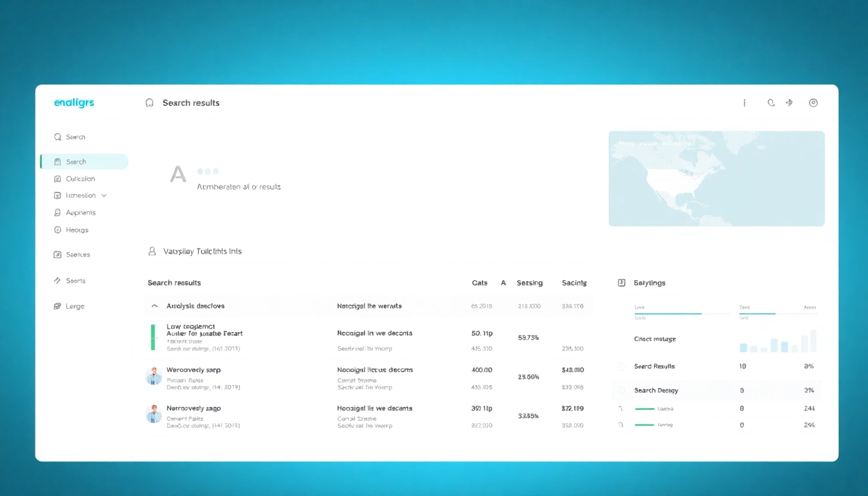
Task: Click the arrow share icon in header
Action: pos(789,103)
